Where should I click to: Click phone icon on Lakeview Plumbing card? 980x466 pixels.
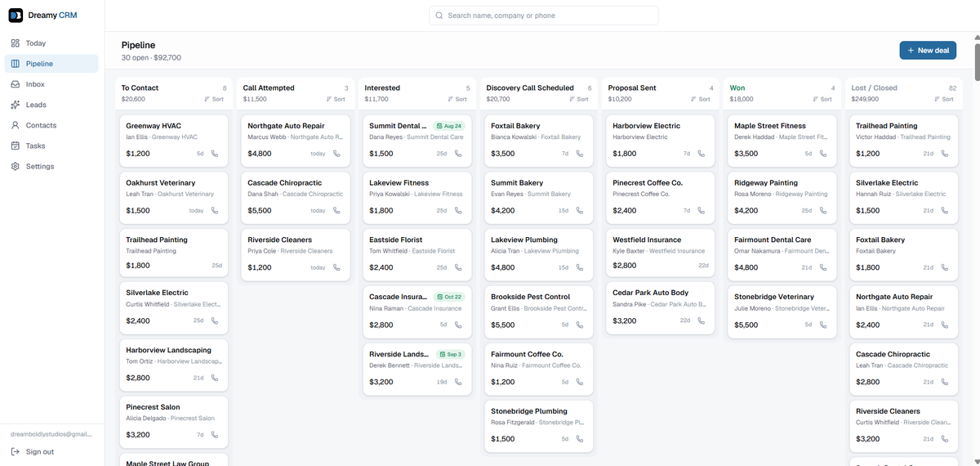click(x=580, y=267)
